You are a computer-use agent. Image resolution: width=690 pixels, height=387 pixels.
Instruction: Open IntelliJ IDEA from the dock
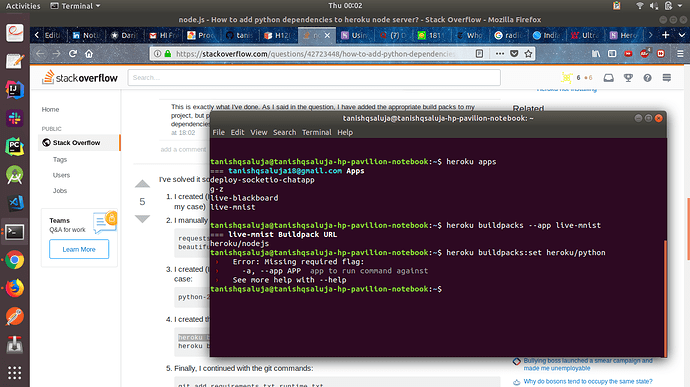pos(15,90)
